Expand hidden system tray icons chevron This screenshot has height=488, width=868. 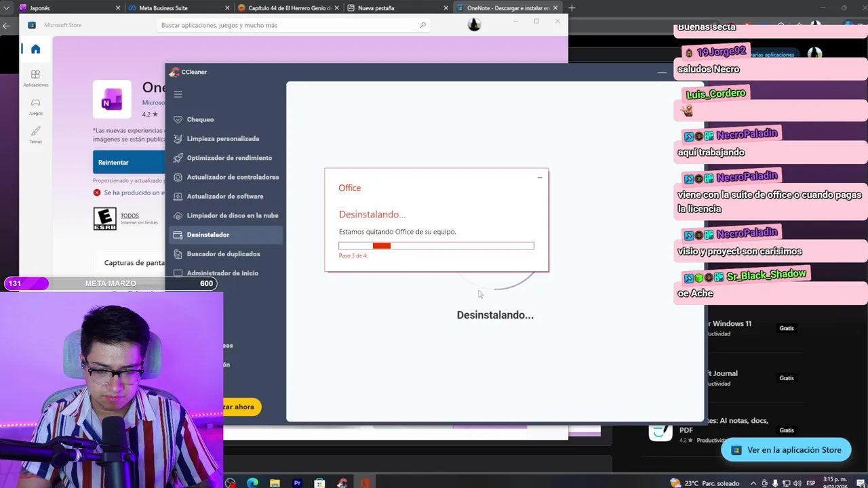(752, 483)
